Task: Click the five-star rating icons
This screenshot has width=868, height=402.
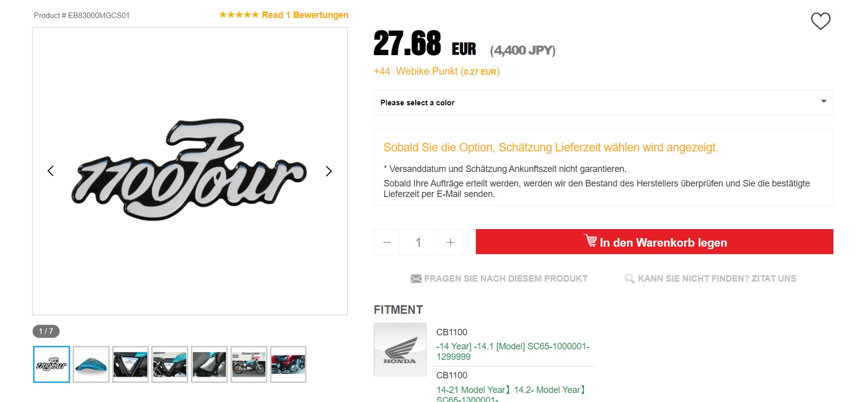Action: 239,15
